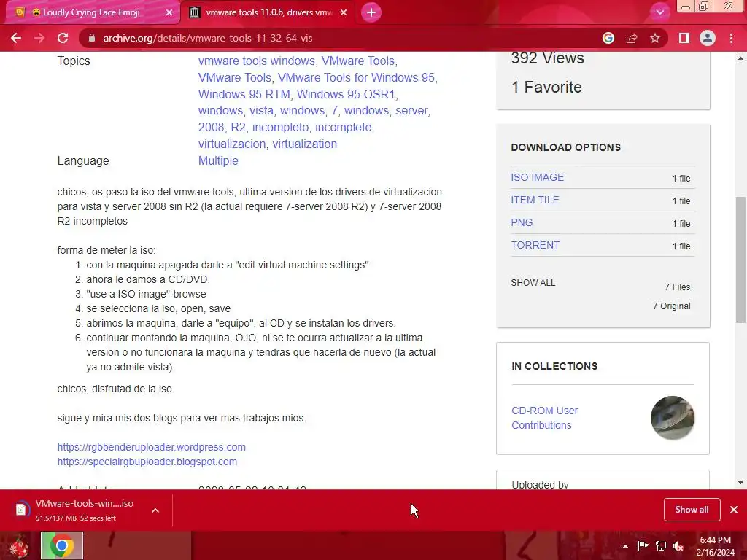Open the rgbbenderuploader.wordpress.com link

pos(152,447)
